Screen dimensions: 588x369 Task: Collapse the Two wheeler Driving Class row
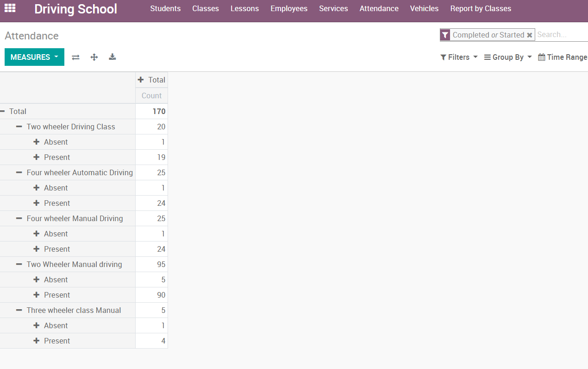pyautogui.click(x=19, y=127)
